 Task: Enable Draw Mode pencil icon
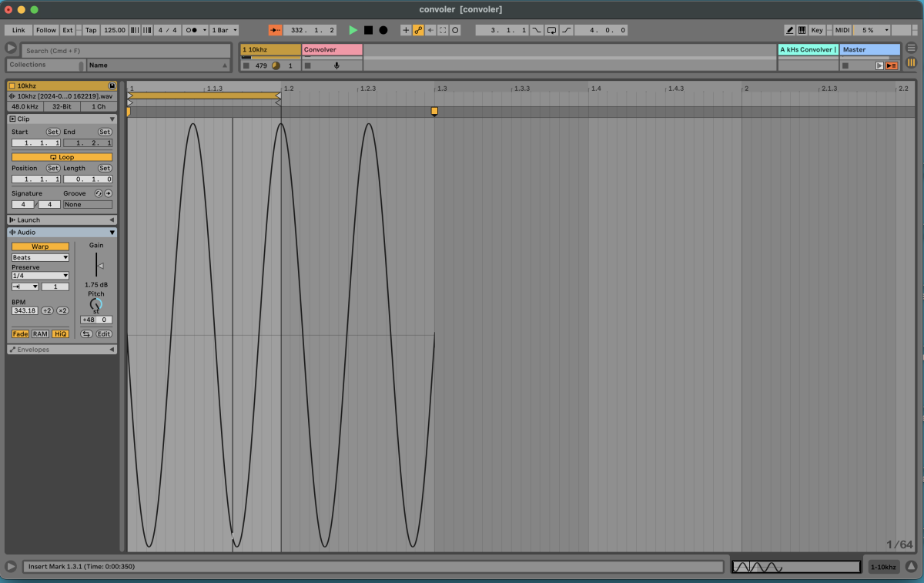789,30
